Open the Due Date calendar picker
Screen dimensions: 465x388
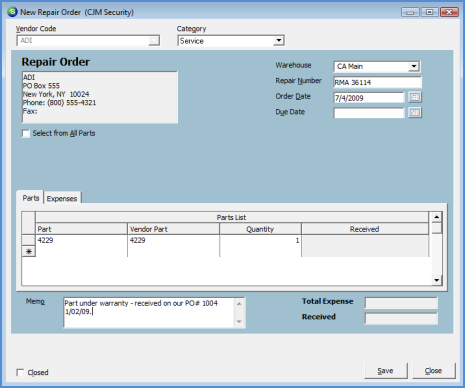(414, 112)
